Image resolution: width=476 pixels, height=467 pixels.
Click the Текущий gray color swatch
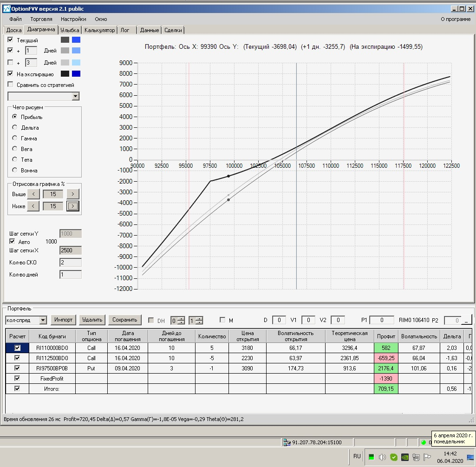click(65, 40)
